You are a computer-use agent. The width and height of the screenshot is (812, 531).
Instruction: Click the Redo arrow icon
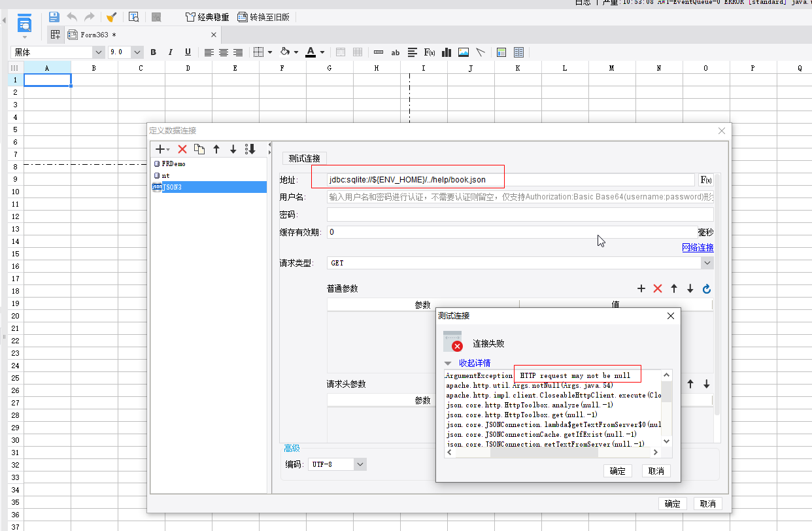click(90, 17)
